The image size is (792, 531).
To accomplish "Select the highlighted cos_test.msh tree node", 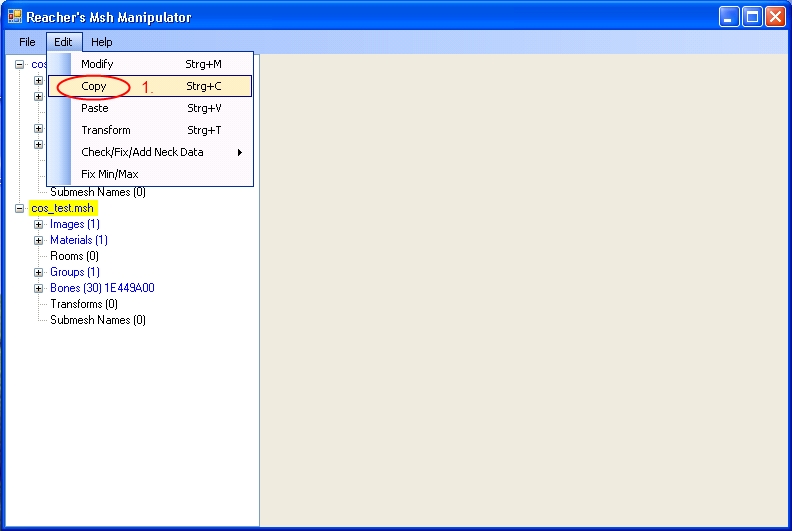I will point(62,208).
